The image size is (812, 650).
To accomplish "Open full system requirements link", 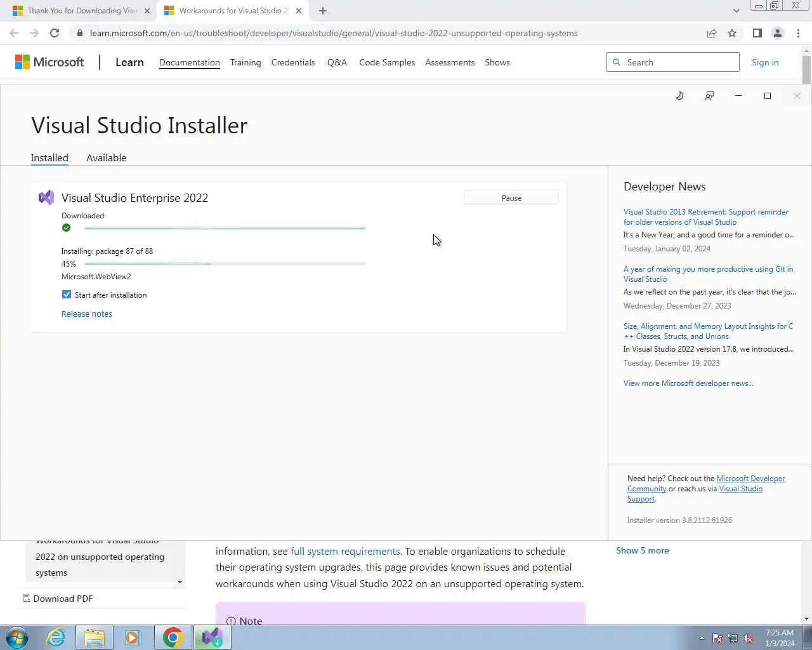I will pyautogui.click(x=345, y=551).
